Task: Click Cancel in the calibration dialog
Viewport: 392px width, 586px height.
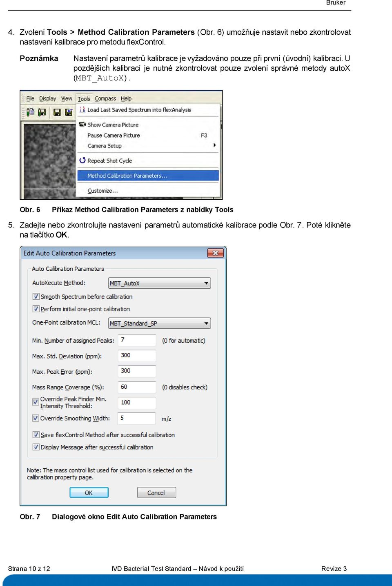Action: tap(156, 492)
